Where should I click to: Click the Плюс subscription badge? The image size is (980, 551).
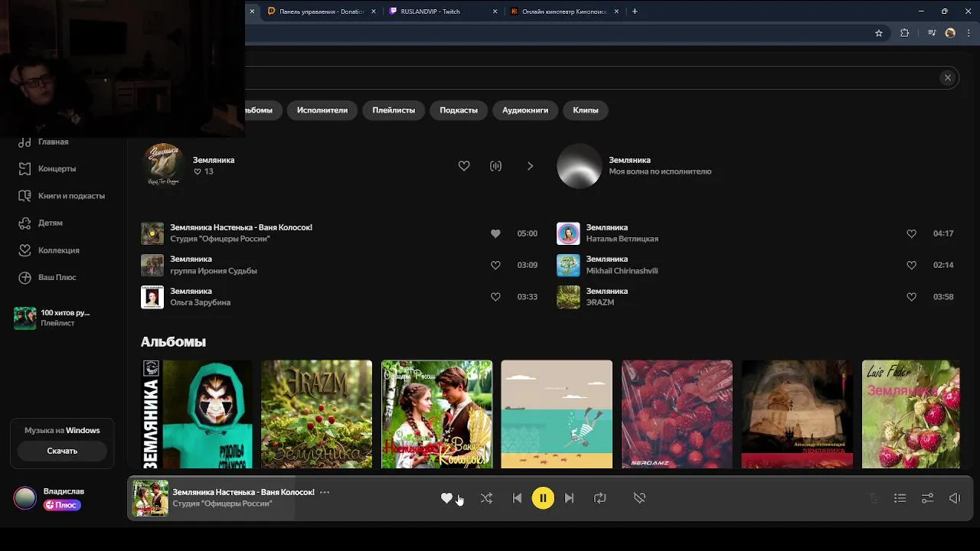(x=62, y=505)
